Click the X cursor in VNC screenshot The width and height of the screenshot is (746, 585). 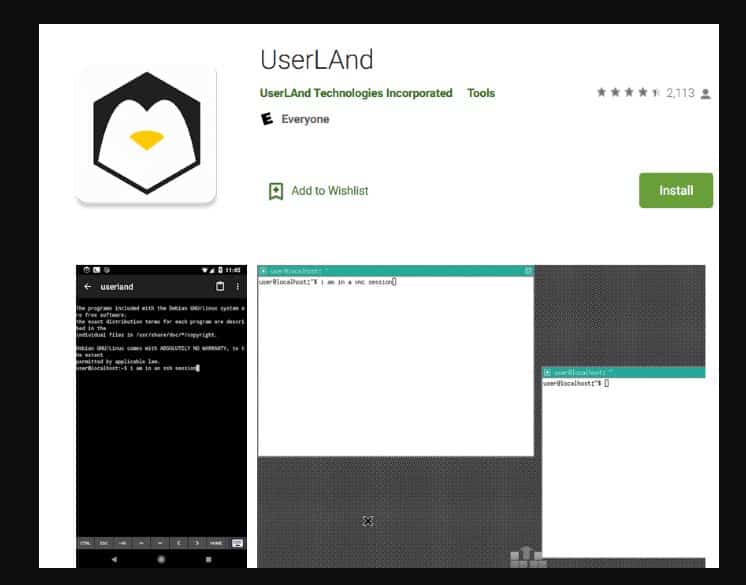click(367, 521)
